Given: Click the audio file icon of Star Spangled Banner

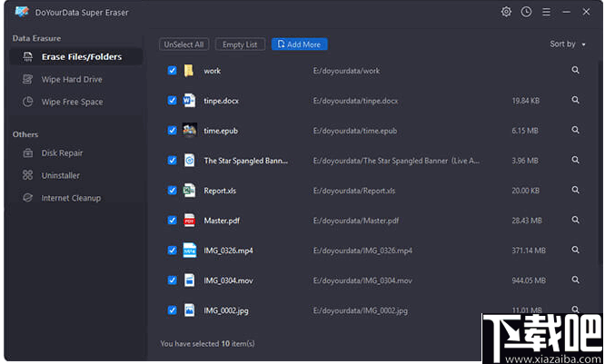Looking at the screenshot, I should [x=189, y=160].
